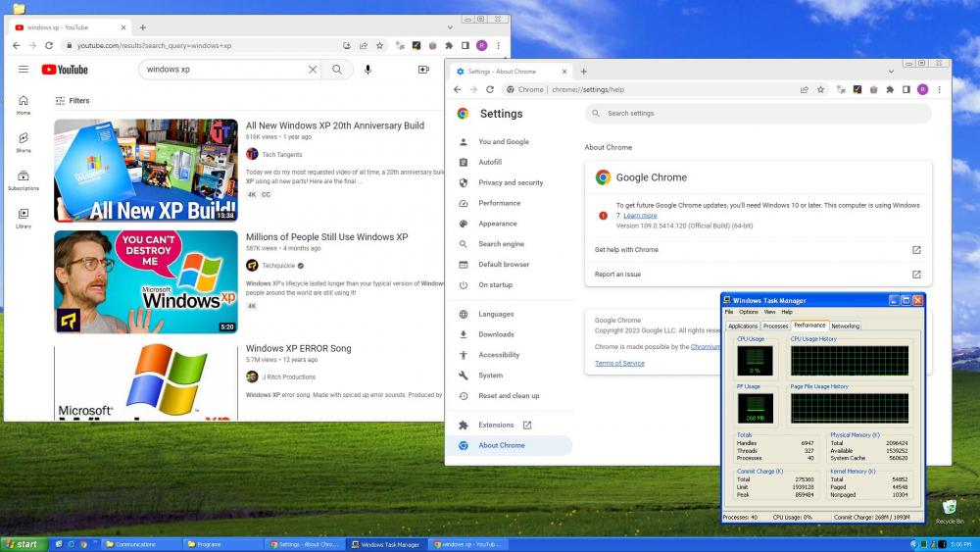Viewport: 980px width, 552px height.
Task: Click the YouTube voice search microphone
Action: 368,70
